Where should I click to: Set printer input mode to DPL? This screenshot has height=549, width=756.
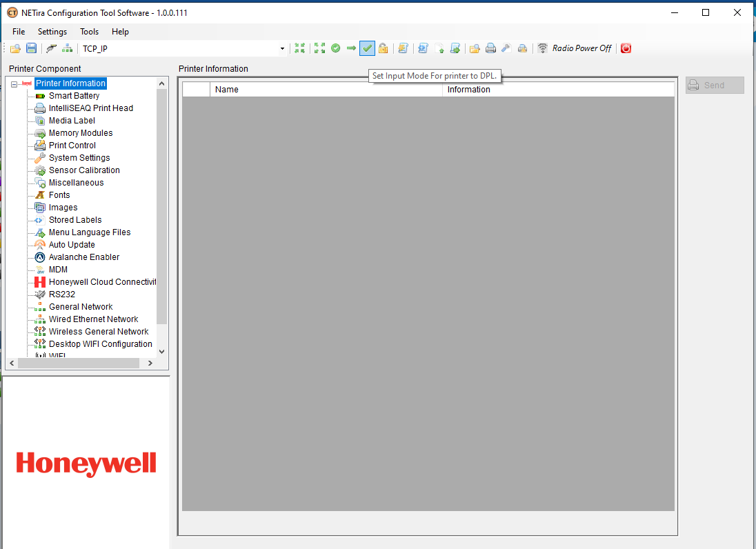pyautogui.click(x=368, y=48)
